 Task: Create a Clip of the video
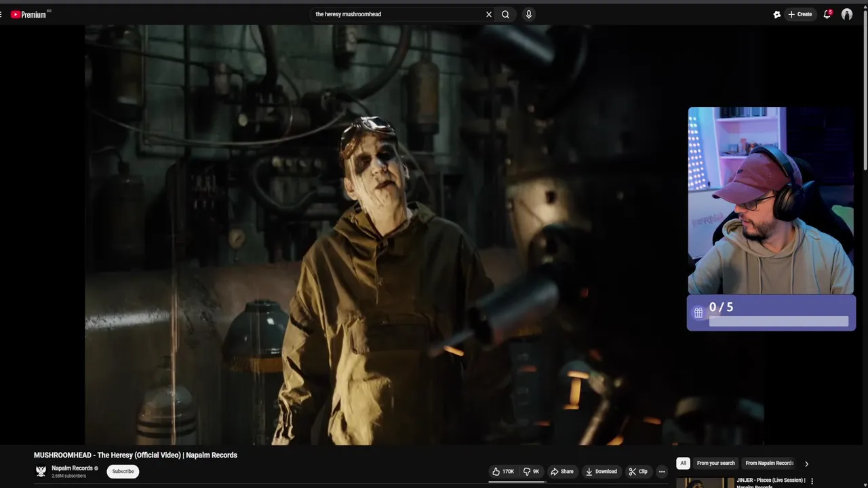coord(638,472)
